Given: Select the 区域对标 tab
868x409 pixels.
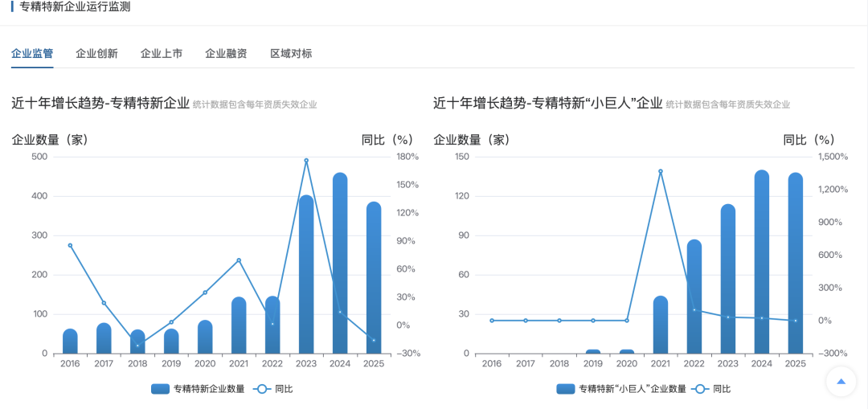Looking at the screenshot, I should point(291,54).
